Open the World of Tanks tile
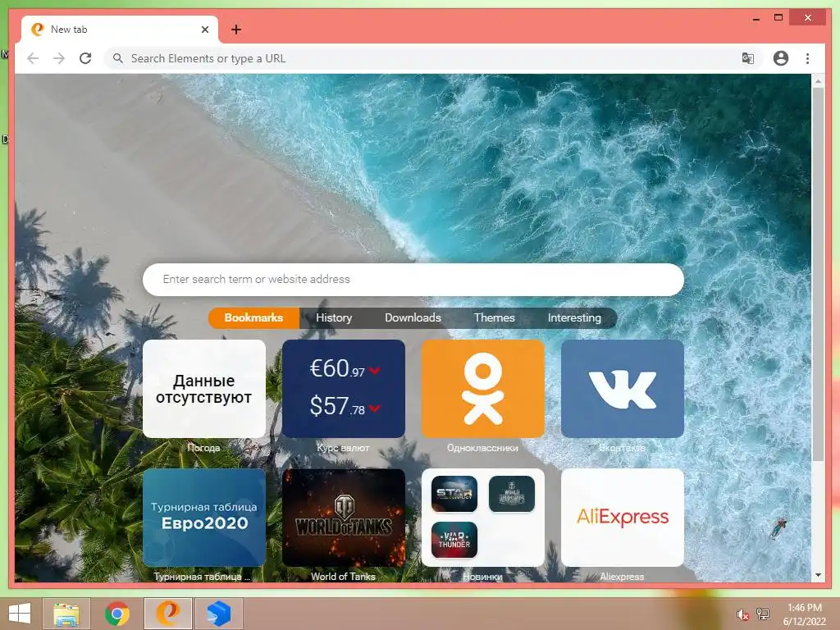The width and height of the screenshot is (840, 630). tap(344, 518)
